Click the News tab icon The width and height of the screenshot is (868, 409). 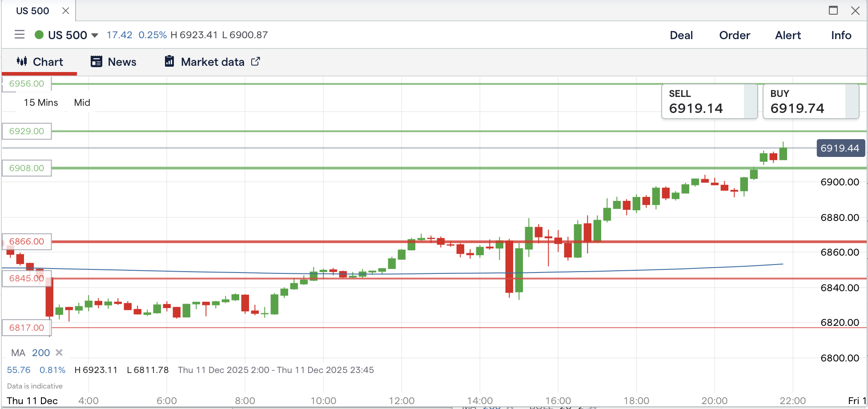96,61
